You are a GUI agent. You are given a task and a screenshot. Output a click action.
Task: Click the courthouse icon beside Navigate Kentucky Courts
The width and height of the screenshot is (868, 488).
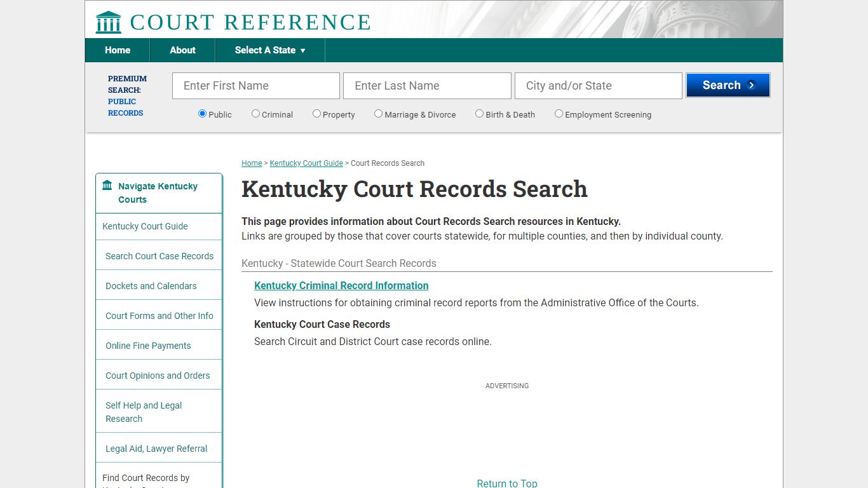click(107, 186)
